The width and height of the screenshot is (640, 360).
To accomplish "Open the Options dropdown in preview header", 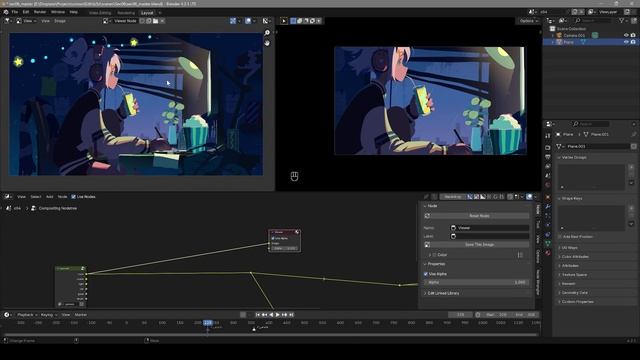I will pos(529,21).
